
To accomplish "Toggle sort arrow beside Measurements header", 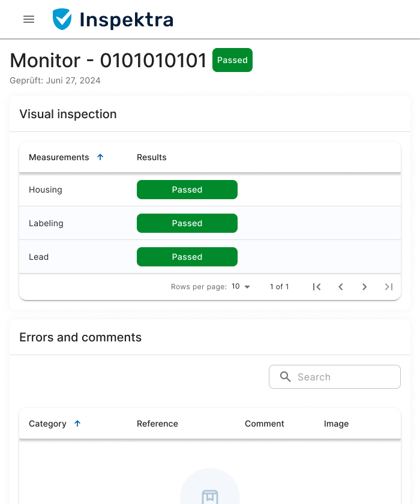I will (100, 157).
